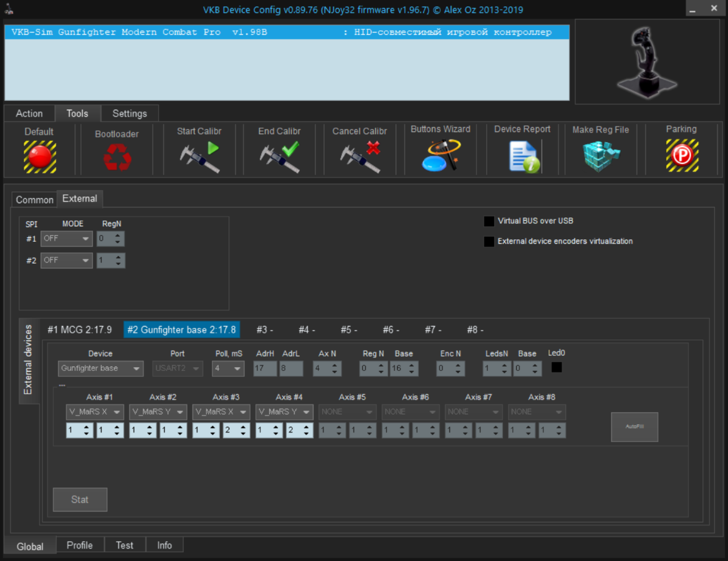Open SPI #1 MODE dropdown
Viewport: 728px width, 561px height.
(67, 239)
